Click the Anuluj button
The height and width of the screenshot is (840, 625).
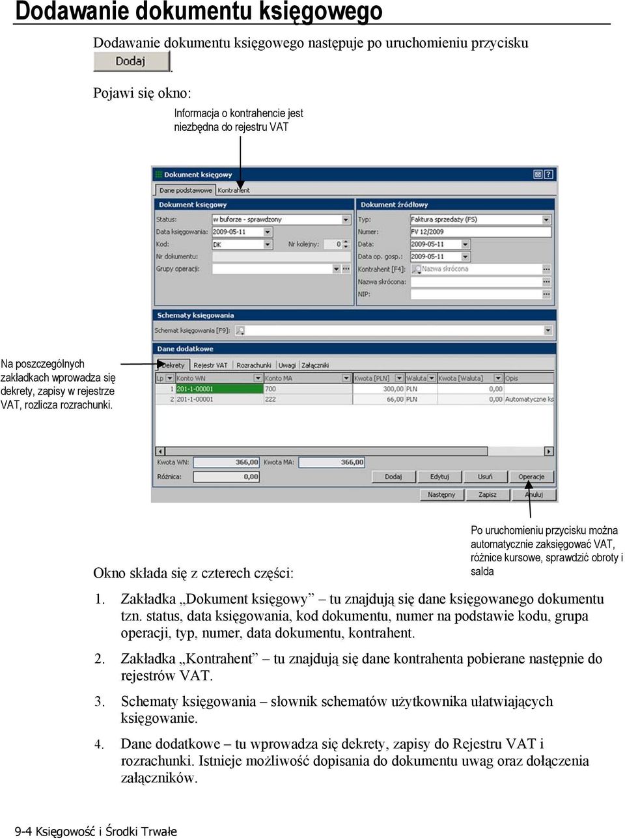pos(534,495)
